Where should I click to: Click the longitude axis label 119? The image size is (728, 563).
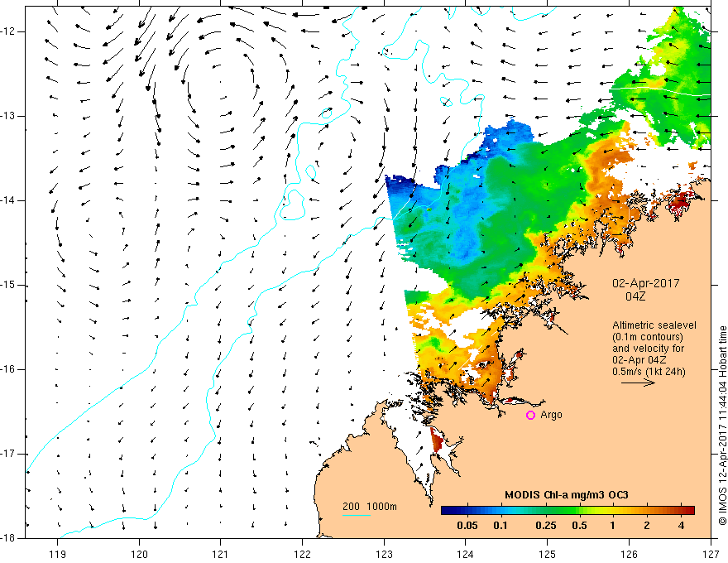coord(58,554)
